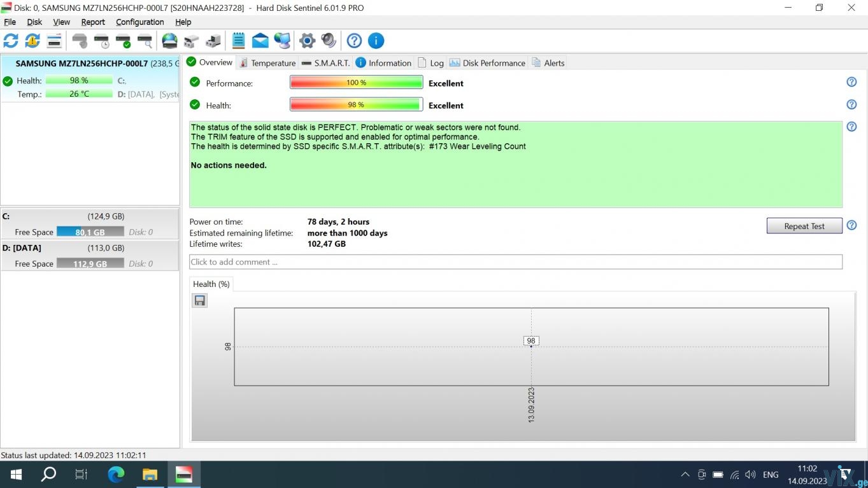
Task: Click the blue Refresh arrows toolbar icon
Action: (11, 41)
